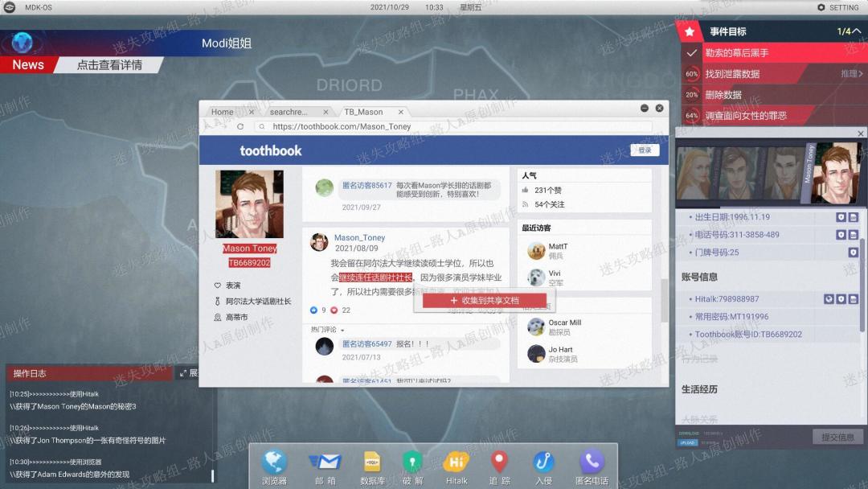Image resolution: width=868 pixels, height=489 pixels.
Task: Click the 提交信息 submit button
Action: [837, 437]
